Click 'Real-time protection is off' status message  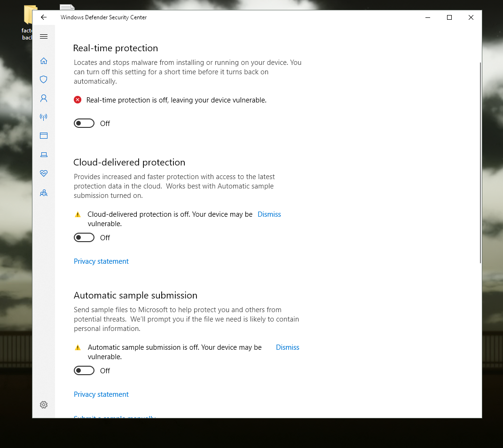click(176, 100)
